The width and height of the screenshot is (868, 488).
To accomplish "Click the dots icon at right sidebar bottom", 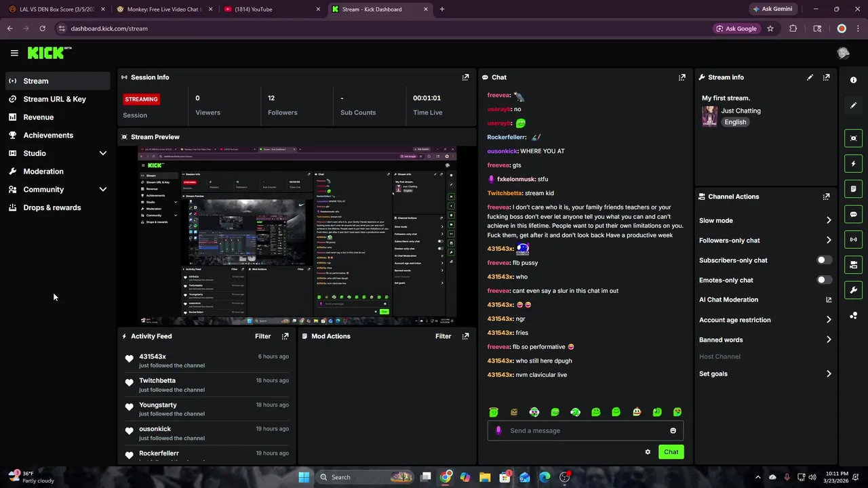I will tap(853, 316).
